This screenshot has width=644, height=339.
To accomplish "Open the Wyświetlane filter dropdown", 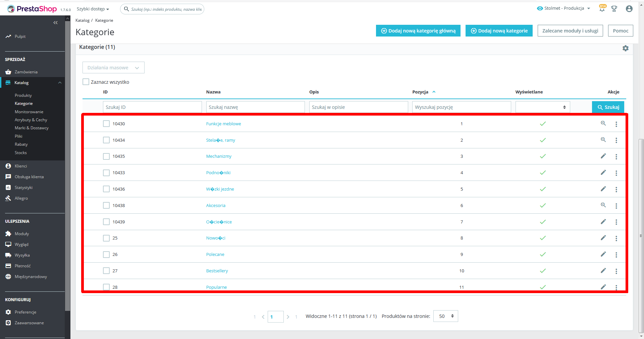I will click(543, 107).
